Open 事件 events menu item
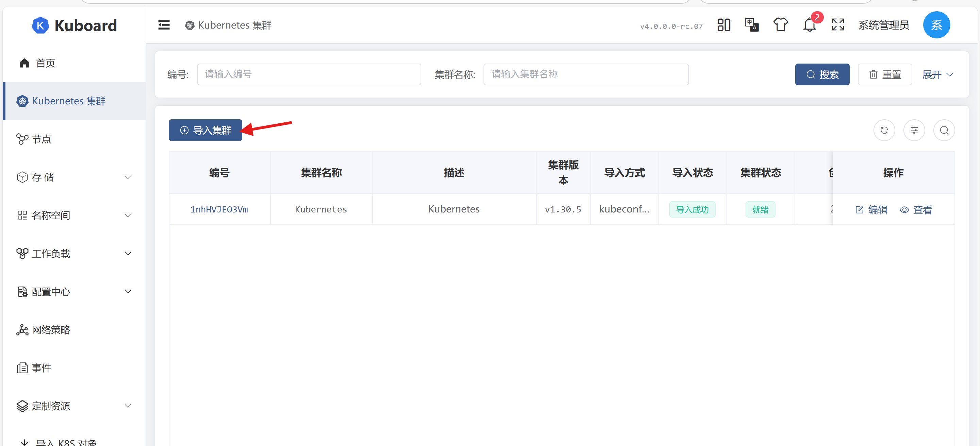980x446 pixels. (x=74, y=368)
